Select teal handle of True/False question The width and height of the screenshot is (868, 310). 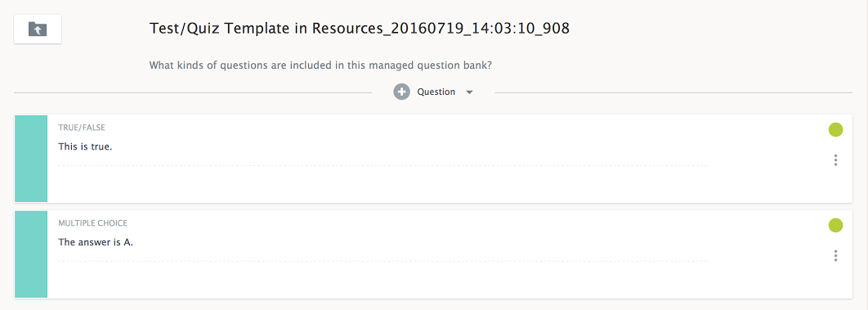coord(31,159)
